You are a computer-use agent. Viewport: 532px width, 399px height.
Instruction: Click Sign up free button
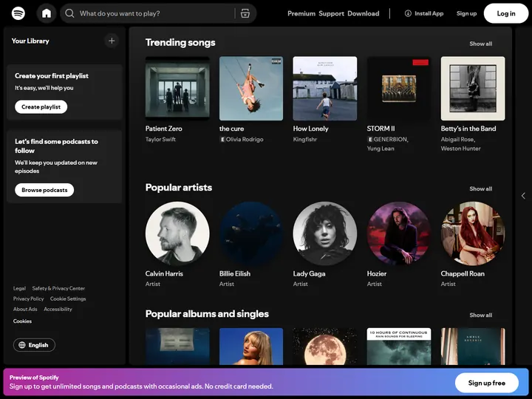click(x=486, y=383)
